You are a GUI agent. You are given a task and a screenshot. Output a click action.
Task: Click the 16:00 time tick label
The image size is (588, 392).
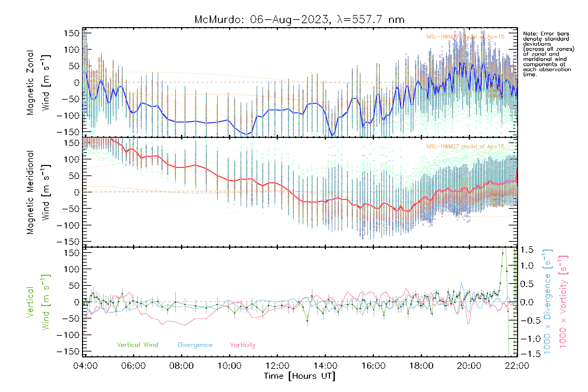tap(373, 366)
